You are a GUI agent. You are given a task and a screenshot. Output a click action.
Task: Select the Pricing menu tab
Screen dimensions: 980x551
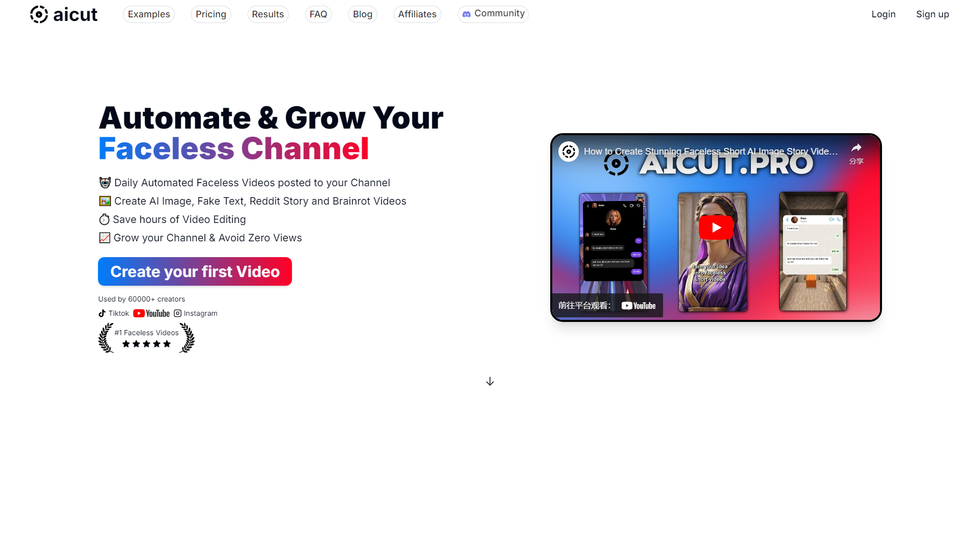[x=211, y=13]
